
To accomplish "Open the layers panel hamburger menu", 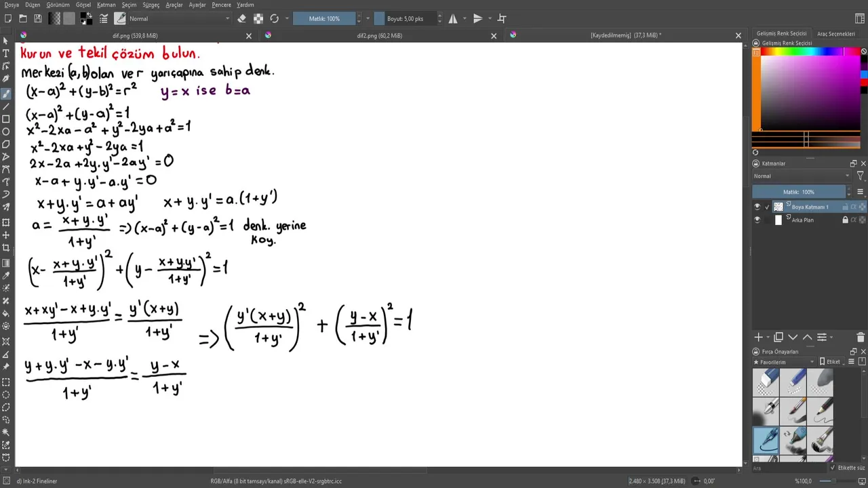I will point(860,192).
